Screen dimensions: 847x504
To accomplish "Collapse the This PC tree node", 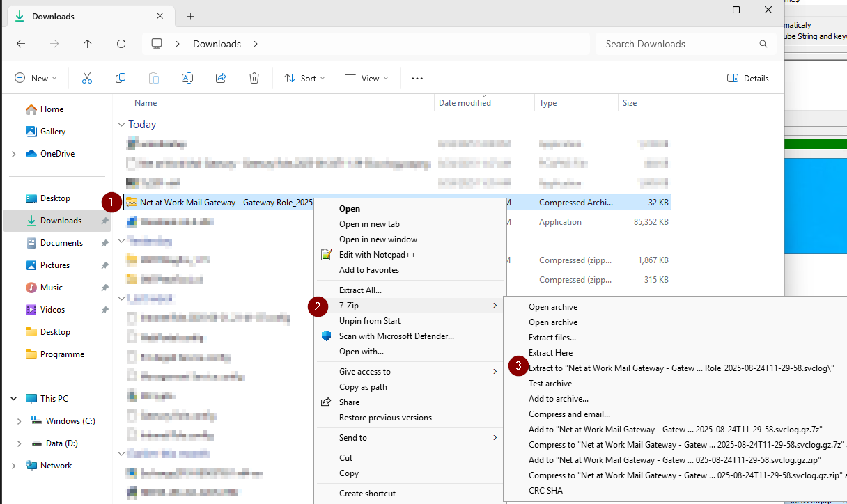I will 13,399.
